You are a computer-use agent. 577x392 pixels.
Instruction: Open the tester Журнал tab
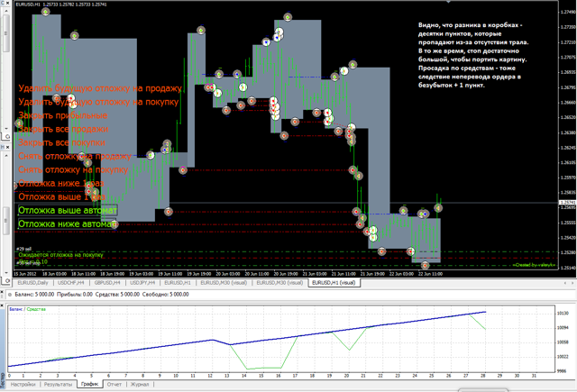[x=140, y=384]
